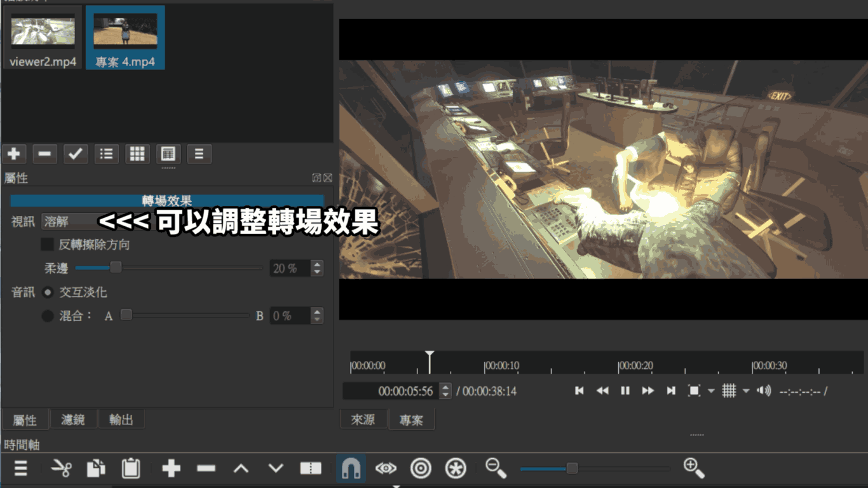Open the playlist menu button
Image resolution: width=868 pixels, height=488 pixels.
[199, 154]
